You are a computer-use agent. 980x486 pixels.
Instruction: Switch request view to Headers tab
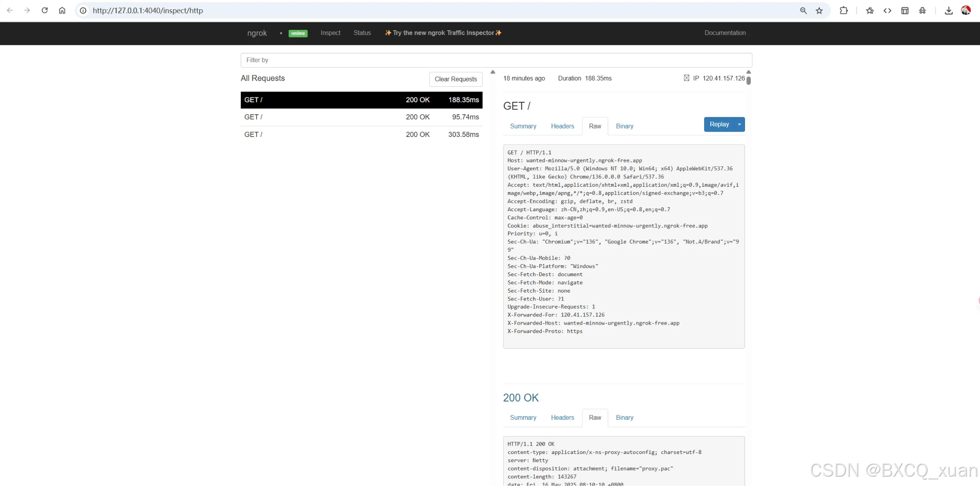tap(562, 126)
